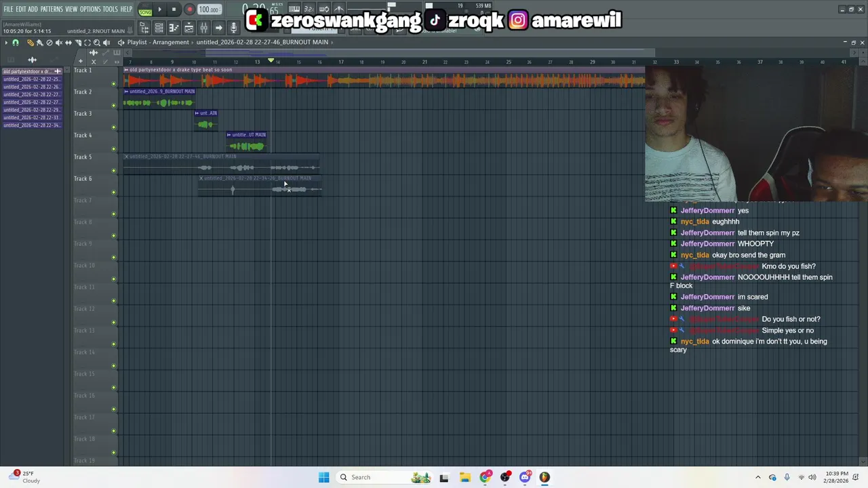Choose the select marquee tool
The height and width of the screenshot is (488, 868).
[x=87, y=43]
